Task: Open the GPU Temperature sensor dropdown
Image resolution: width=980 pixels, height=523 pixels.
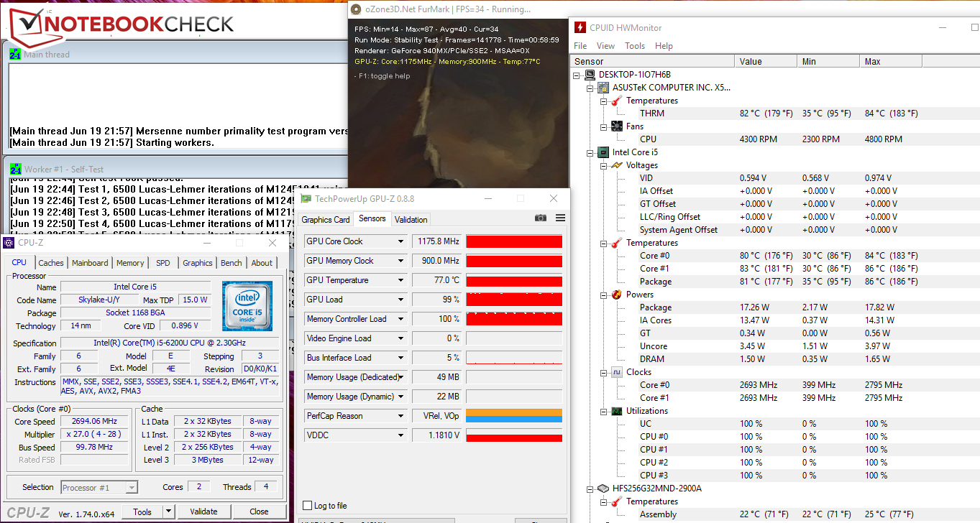Action: click(x=400, y=280)
